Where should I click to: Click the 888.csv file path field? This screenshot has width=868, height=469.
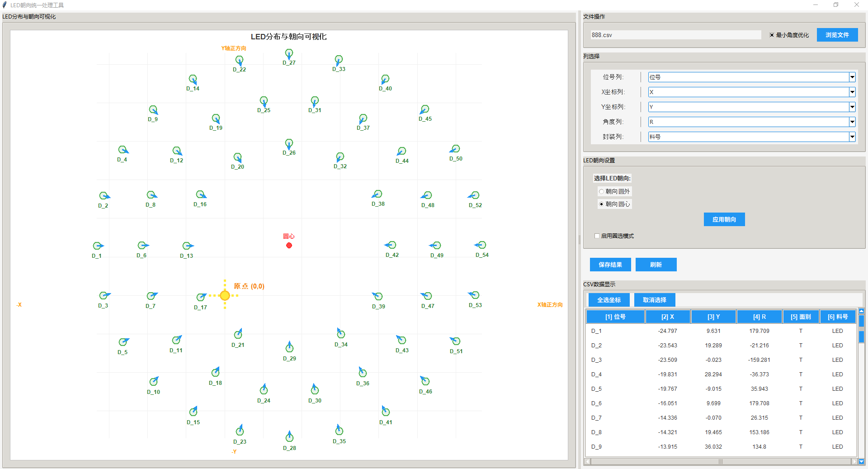click(675, 35)
